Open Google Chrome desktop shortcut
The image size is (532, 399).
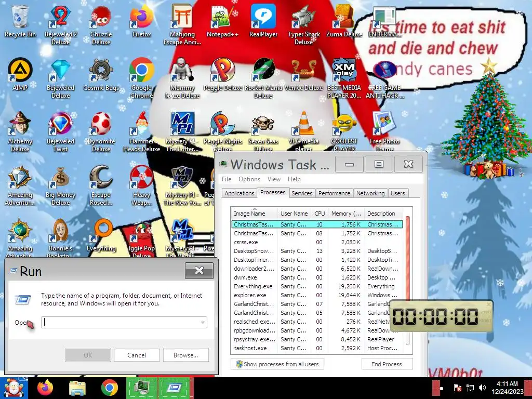(141, 79)
